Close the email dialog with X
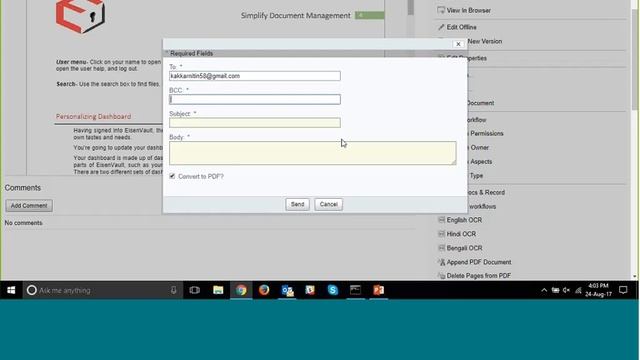Image resolution: width=640 pixels, height=360 pixels. pyautogui.click(x=458, y=44)
